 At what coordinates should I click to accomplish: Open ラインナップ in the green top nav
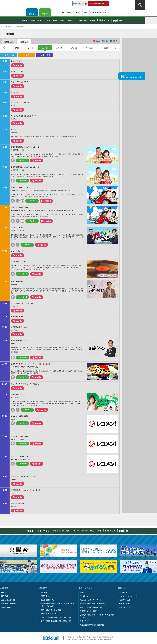tap(37, 20)
